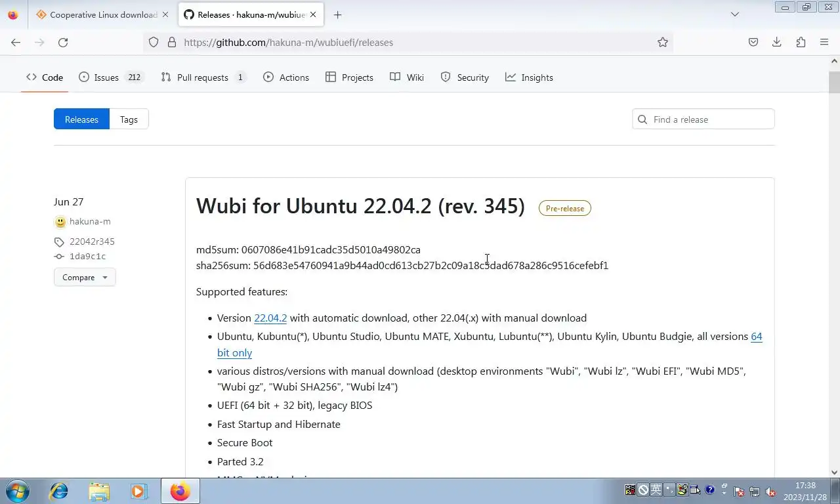Switch to Cooperative Linux download tab

click(97, 14)
